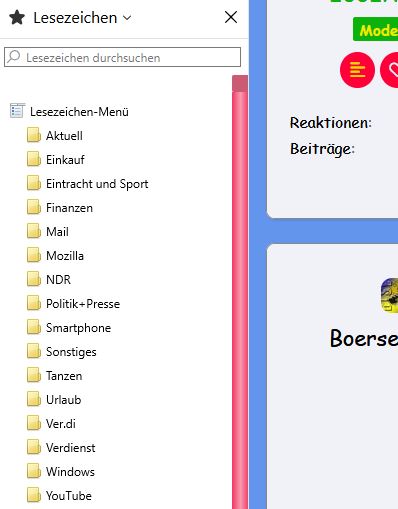Click the Reaktionen label on profile card
Image resolution: width=398 pixels, height=509 pixels.
[331, 122]
